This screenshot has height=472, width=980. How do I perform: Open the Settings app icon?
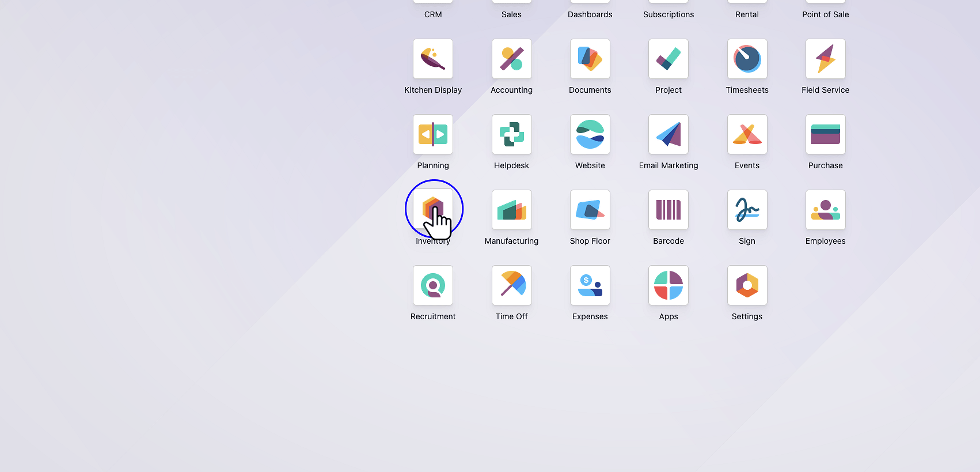(747, 285)
